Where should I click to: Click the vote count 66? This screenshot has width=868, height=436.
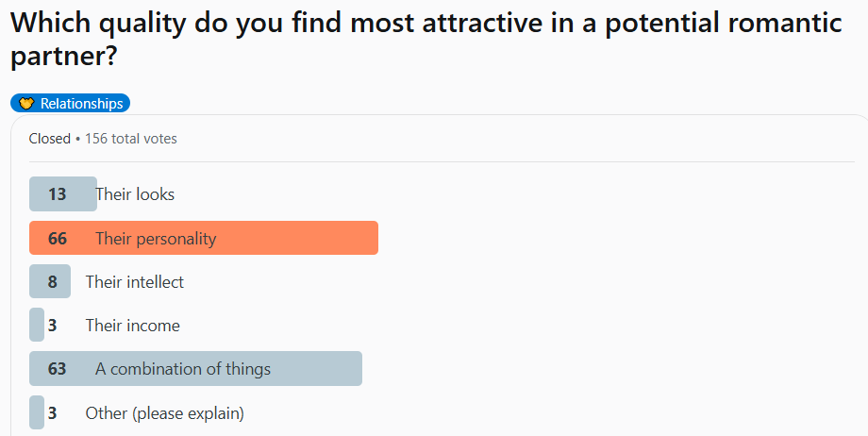click(x=57, y=238)
